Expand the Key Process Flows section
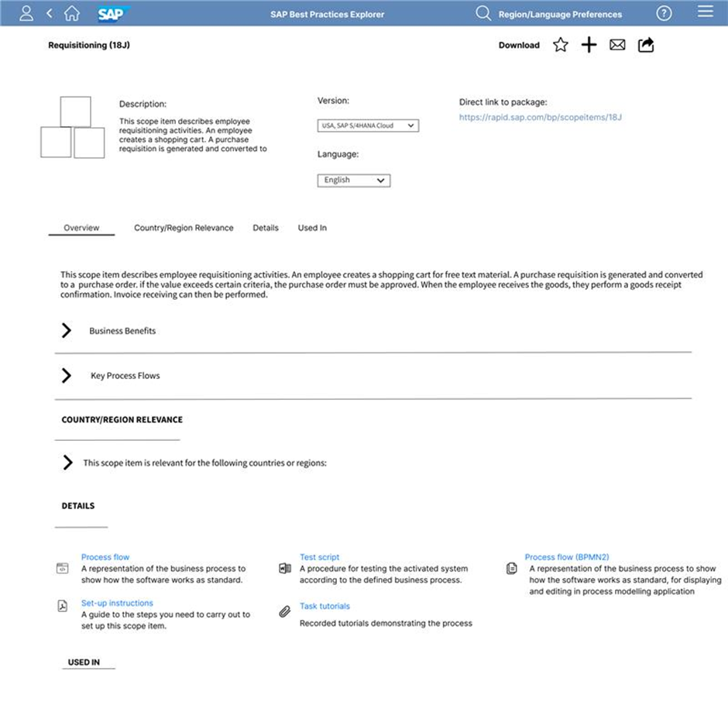 (66, 375)
